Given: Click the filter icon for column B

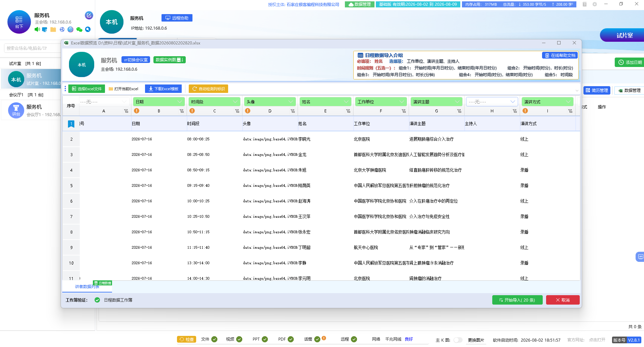Looking at the screenshot, I should tap(182, 111).
